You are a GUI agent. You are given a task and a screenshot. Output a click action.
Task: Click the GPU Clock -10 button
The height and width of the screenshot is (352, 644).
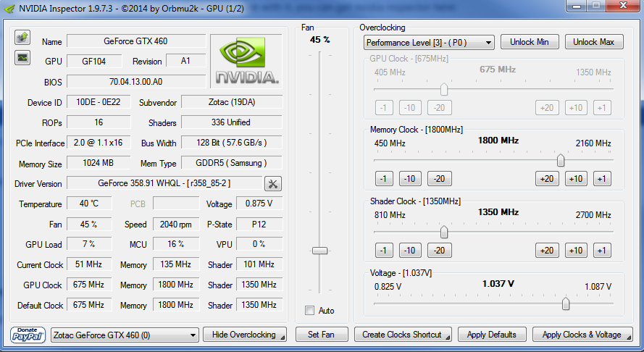click(410, 108)
